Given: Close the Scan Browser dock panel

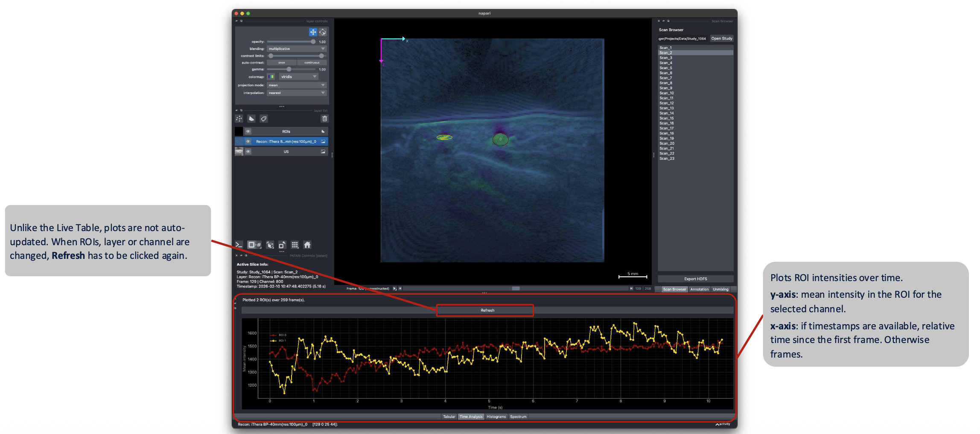Looking at the screenshot, I should pos(659,21).
